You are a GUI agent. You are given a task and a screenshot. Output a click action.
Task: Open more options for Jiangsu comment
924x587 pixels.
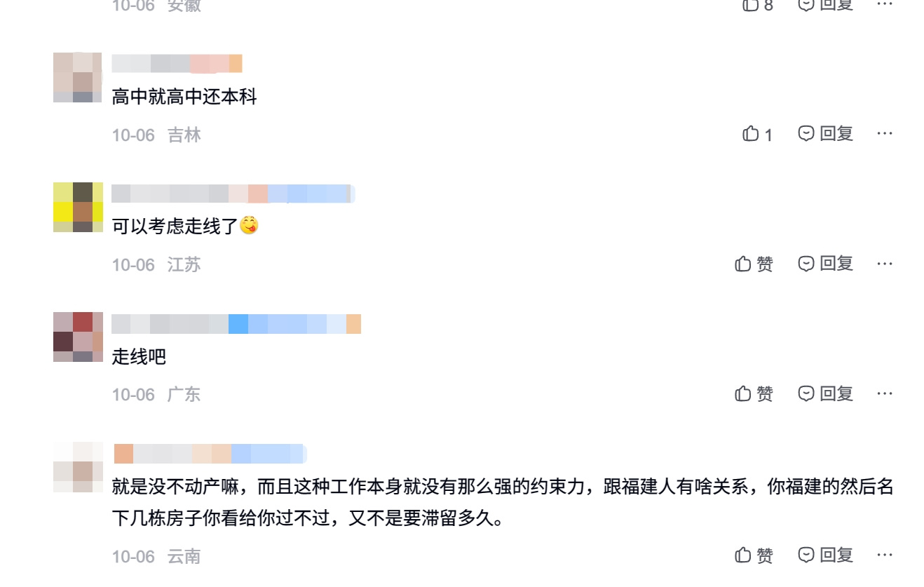click(885, 264)
